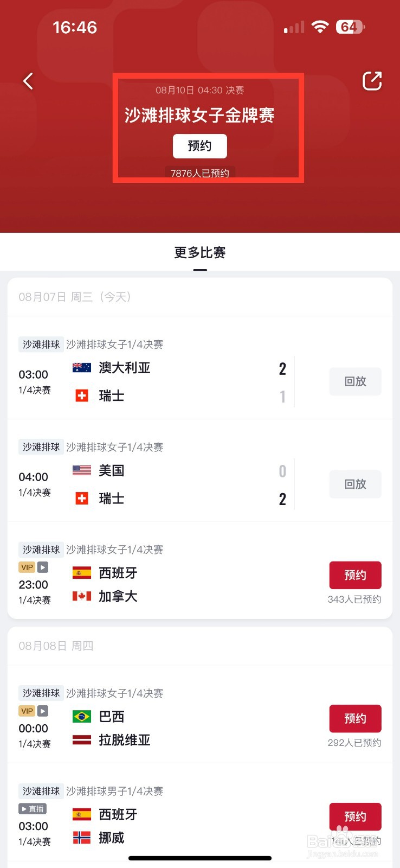Reserve the Spain vs Canada match
400x868 pixels.
coord(356,575)
